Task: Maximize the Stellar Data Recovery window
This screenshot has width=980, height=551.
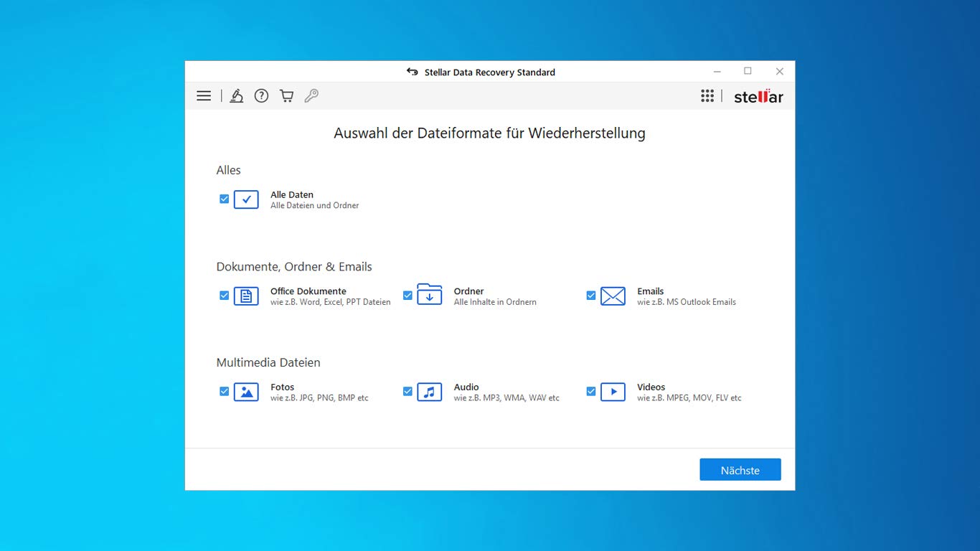Action: pos(748,71)
